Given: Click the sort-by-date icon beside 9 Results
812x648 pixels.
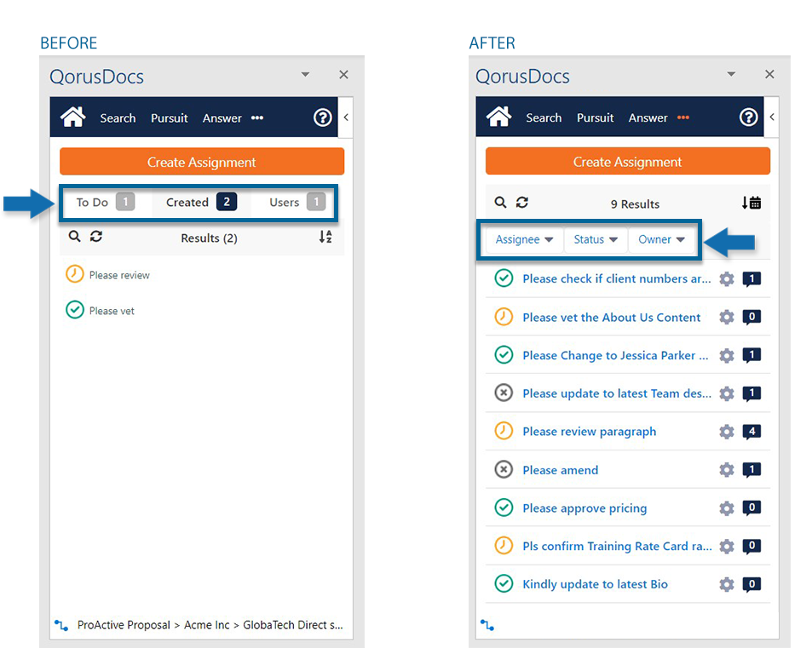Looking at the screenshot, I should [751, 203].
